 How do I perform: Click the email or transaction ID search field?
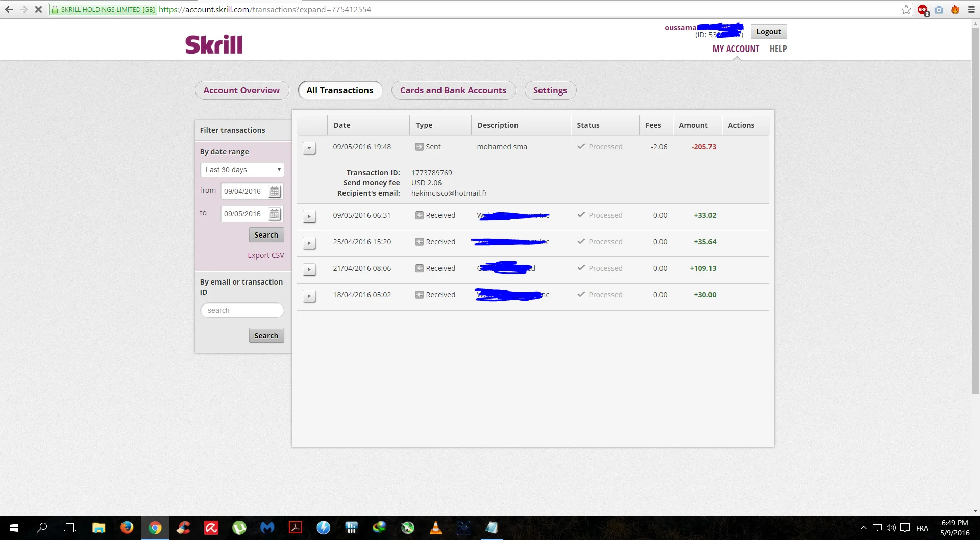click(x=242, y=310)
